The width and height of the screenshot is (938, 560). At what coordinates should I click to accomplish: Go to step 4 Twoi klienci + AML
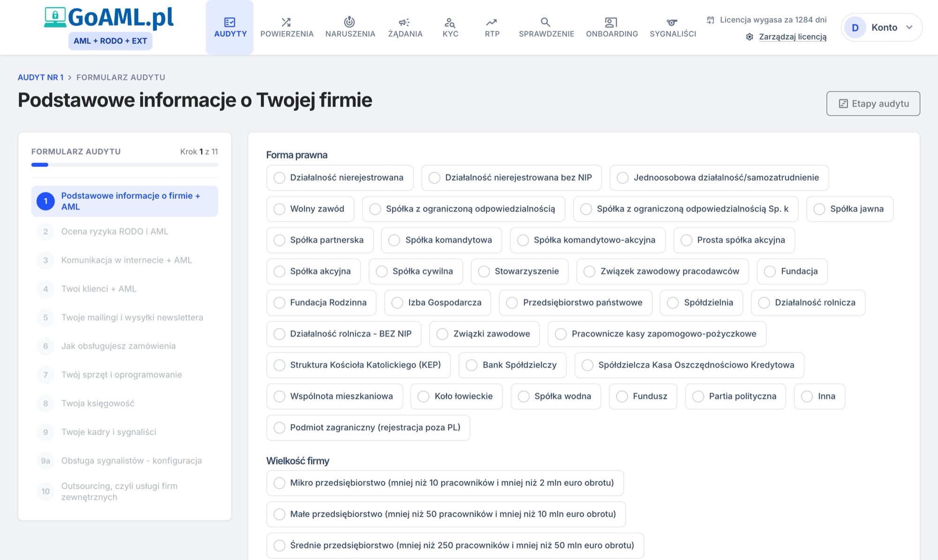coord(125,289)
